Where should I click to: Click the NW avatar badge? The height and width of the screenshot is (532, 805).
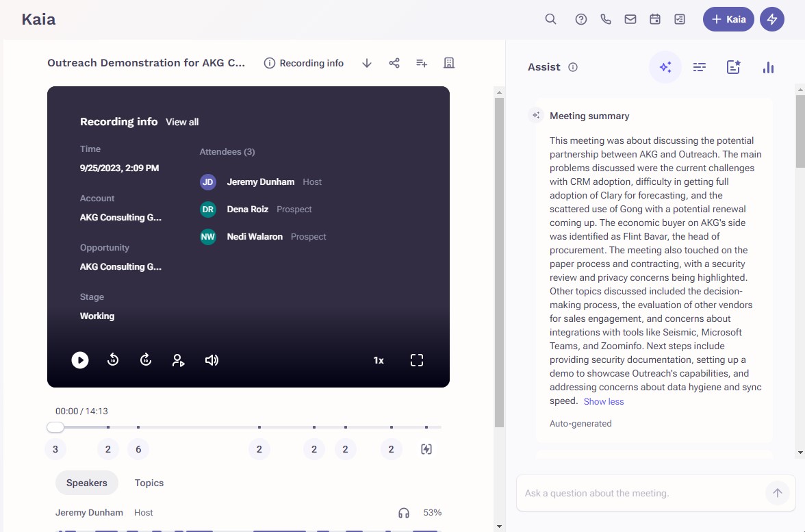(208, 237)
